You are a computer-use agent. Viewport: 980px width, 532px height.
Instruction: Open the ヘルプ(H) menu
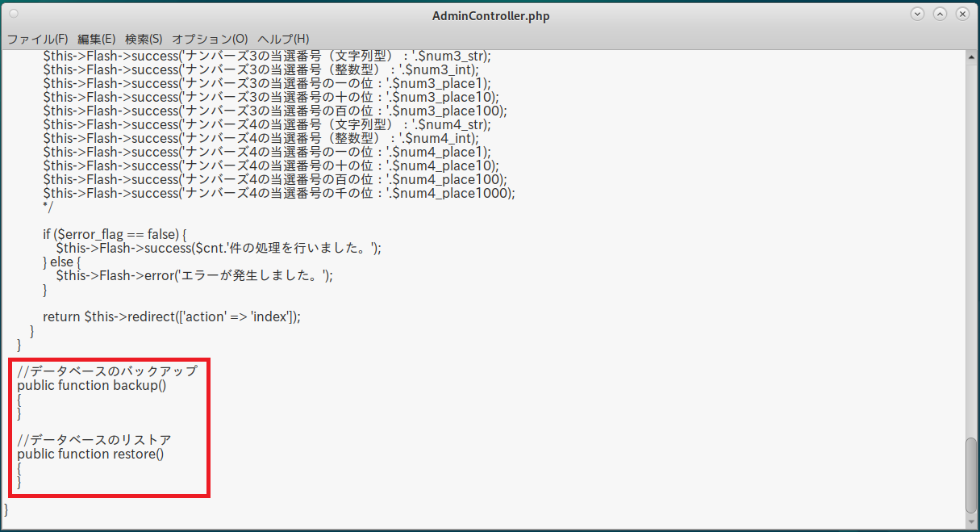(283, 39)
